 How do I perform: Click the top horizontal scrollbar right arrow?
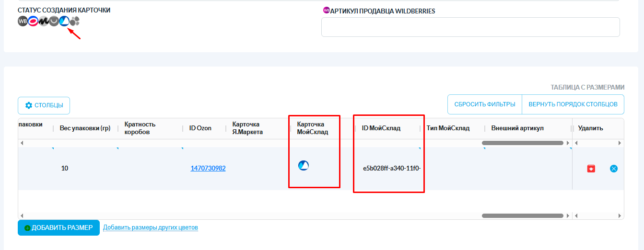tap(569, 143)
